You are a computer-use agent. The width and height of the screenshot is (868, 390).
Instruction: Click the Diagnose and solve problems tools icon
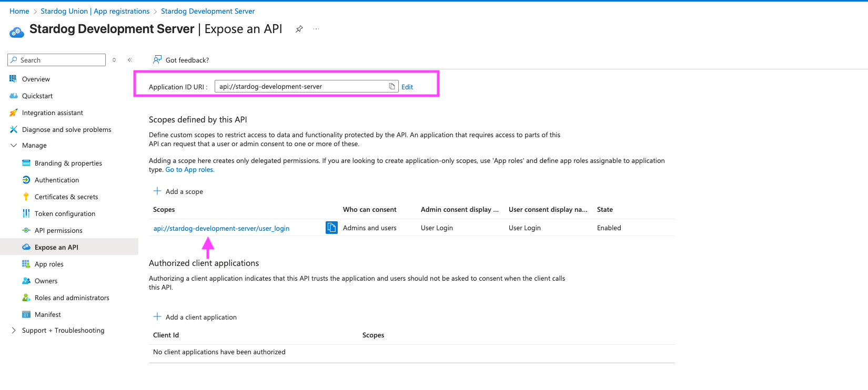(x=14, y=129)
